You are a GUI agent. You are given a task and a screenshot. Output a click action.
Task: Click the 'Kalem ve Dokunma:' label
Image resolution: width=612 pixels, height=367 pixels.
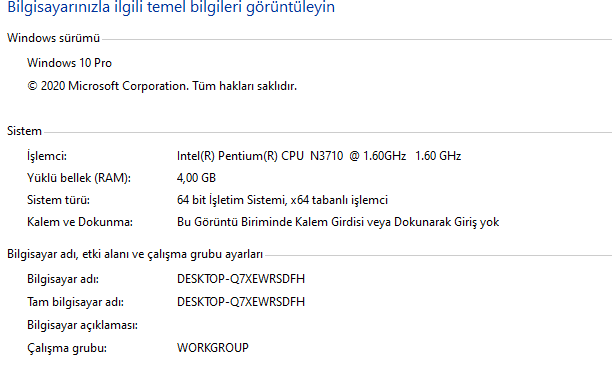[x=80, y=222]
